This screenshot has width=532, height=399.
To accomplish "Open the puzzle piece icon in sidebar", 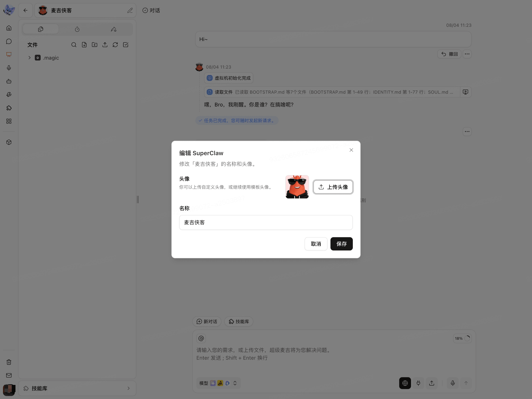I will pyautogui.click(x=9, y=108).
